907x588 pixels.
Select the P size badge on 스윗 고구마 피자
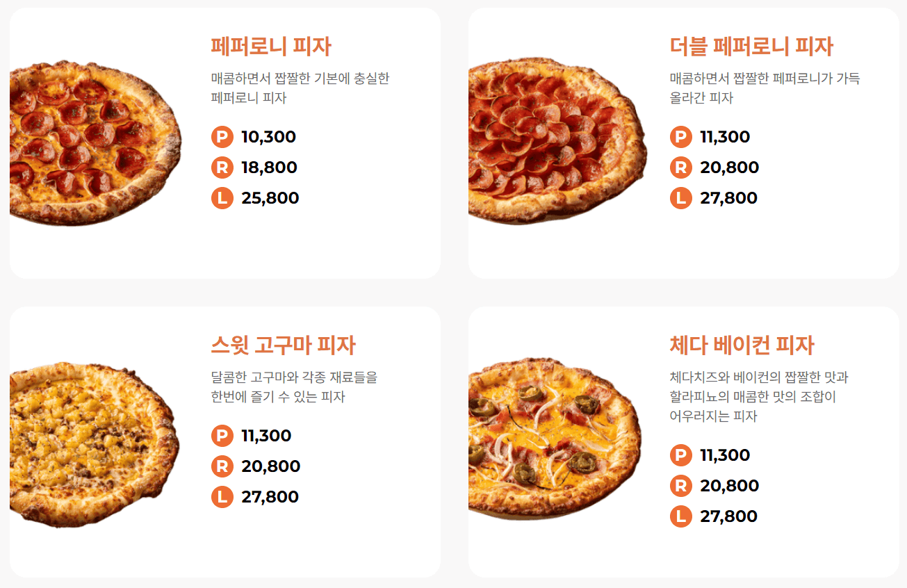(221, 436)
